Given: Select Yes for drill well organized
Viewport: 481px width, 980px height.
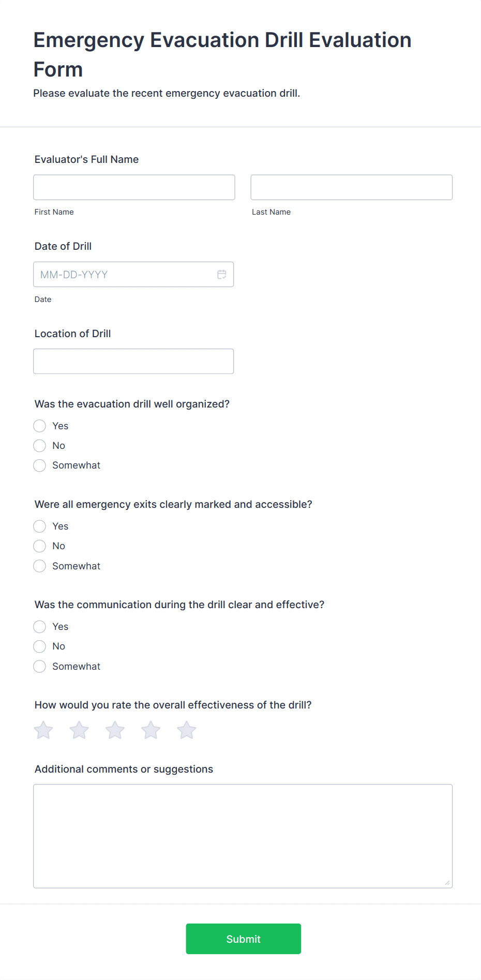Looking at the screenshot, I should pyautogui.click(x=39, y=426).
